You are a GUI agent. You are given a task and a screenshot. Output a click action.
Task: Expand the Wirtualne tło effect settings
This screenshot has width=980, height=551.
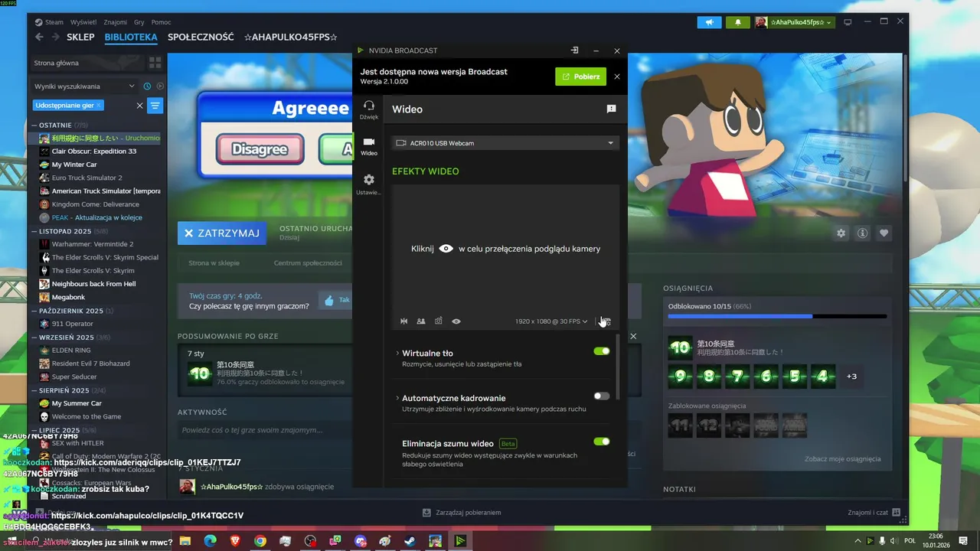[397, 354]
